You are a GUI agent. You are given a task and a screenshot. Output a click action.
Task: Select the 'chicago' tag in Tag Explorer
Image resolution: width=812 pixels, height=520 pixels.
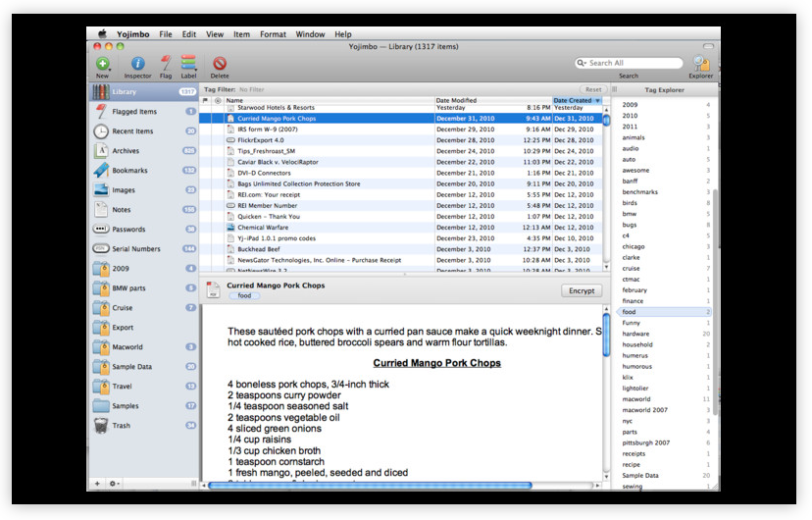click(633, 246)
